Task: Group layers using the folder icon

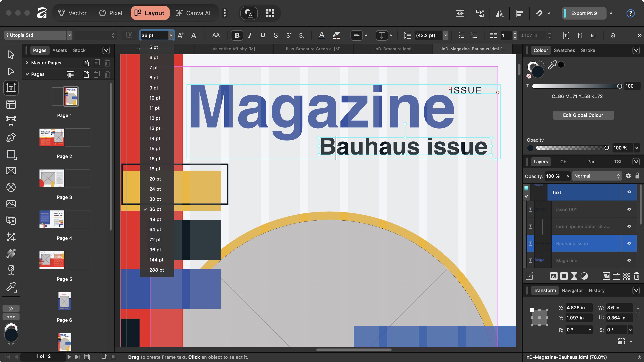Action: click(616, 276)
